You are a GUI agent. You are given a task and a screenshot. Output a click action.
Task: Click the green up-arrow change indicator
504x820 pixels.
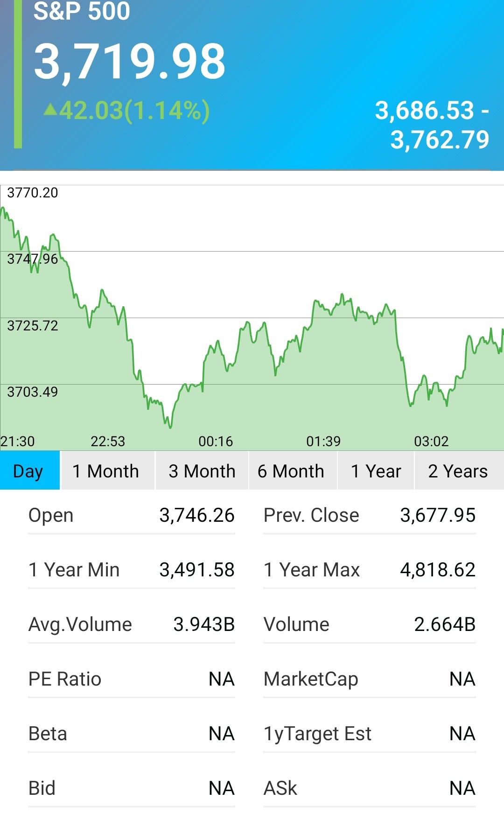[x=50, y=110]
